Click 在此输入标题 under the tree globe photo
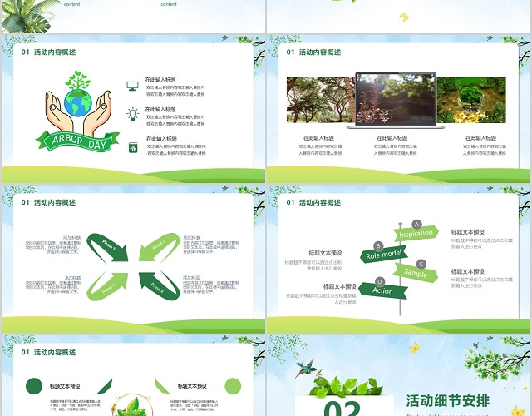The height and width of the screenshot is (416, 532). 480,138
